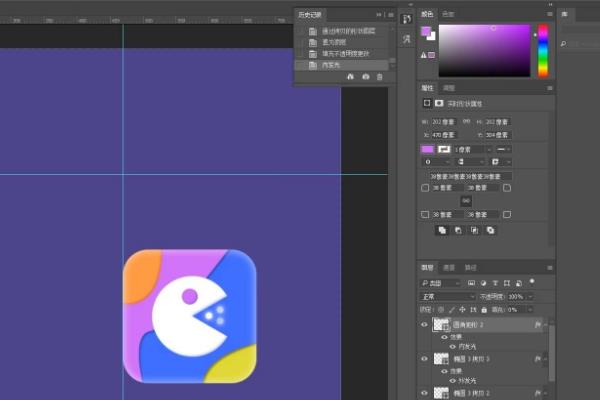The width and height of the screenshot is (600, 400).
Task: Collapse the History panel double arrows
Action: 379,15
